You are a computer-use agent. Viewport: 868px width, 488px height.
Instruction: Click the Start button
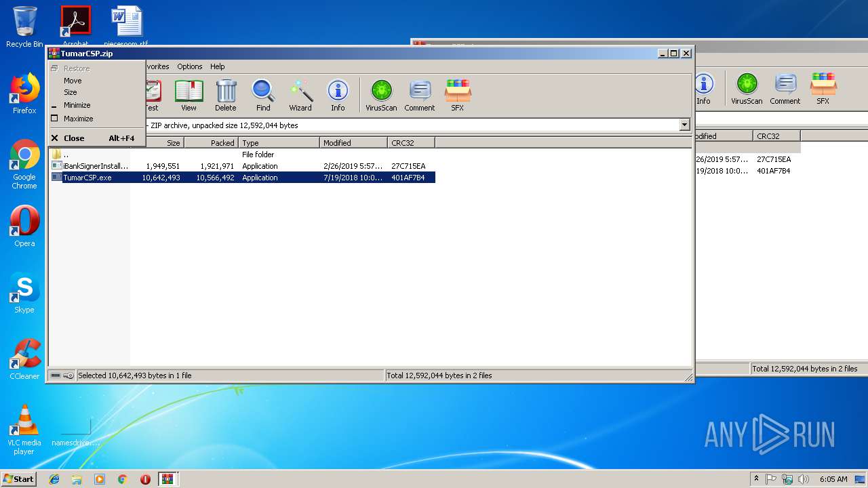click(x=18, y=479)
